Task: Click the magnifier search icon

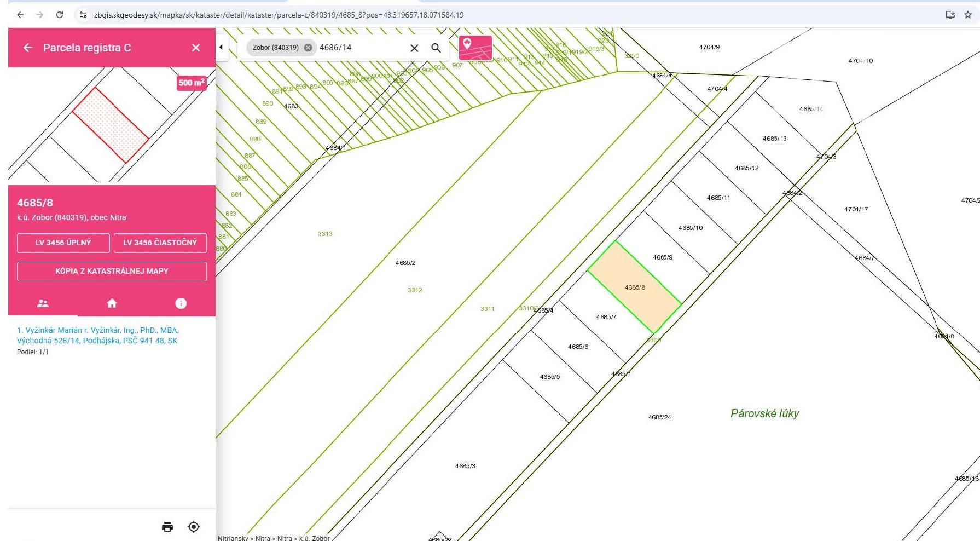Action: 436,48
